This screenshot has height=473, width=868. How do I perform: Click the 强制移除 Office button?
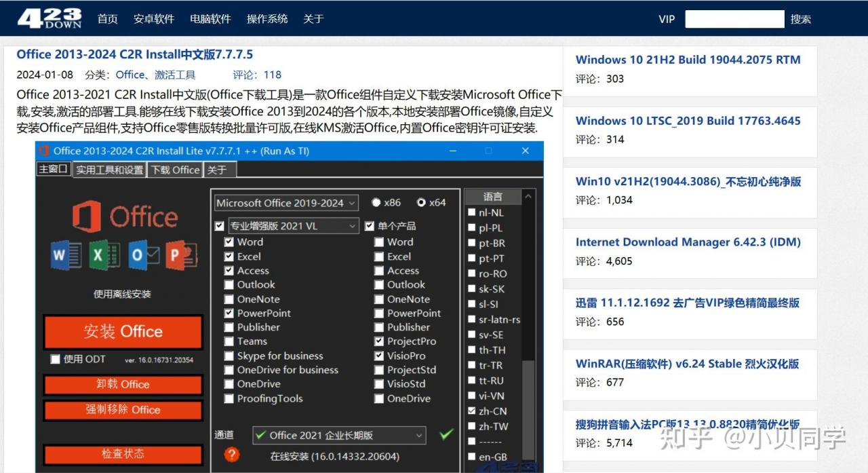pyautogui.click(x=123, y=410)
